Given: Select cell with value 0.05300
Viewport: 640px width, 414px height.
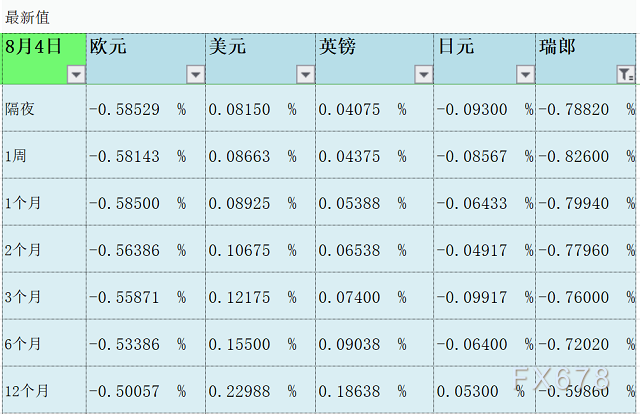Looking at the screenshot, I should click(x=484, y=390).
